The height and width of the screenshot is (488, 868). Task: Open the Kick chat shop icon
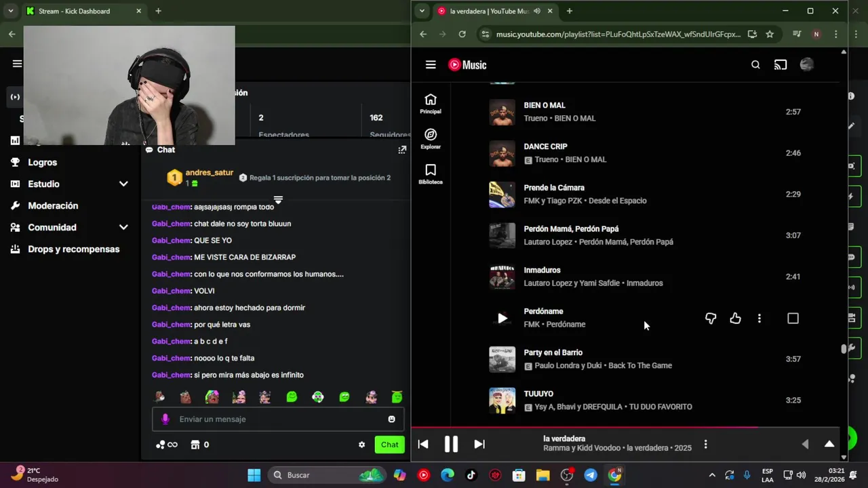pos(196,445)
